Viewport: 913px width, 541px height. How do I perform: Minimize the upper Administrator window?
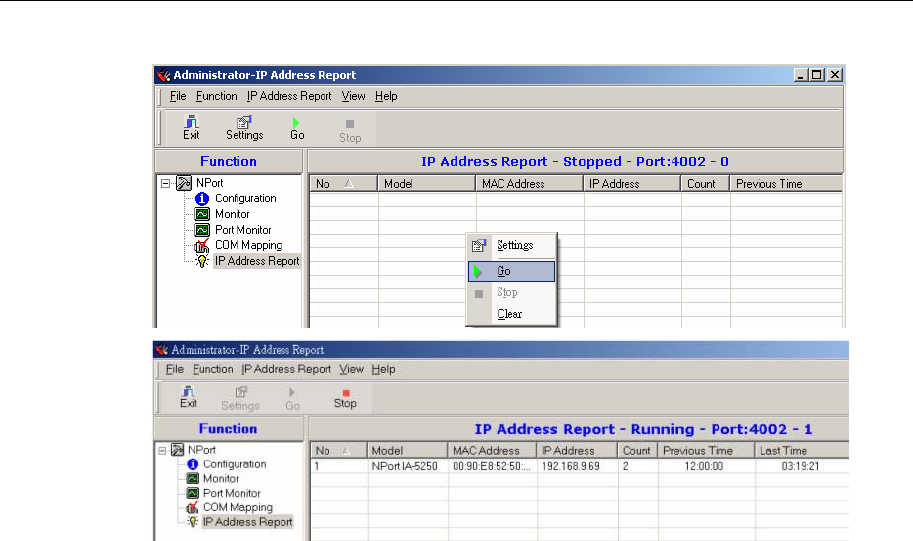[801, 75]
